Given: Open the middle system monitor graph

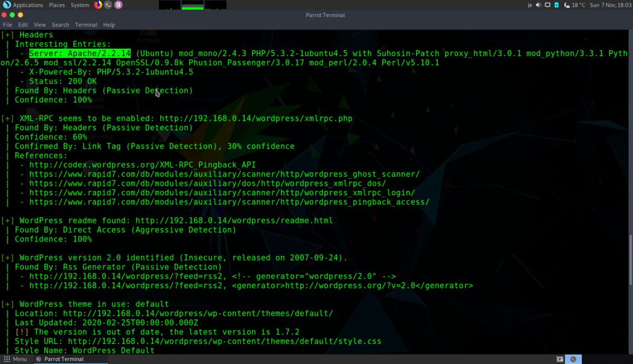Looking at the screenshot, I should tap(193, 5).
